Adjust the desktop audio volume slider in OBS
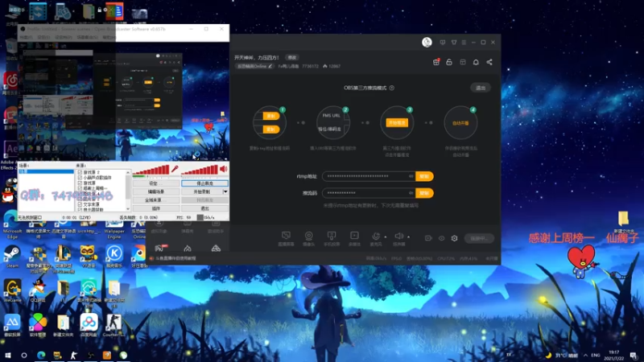Screen dimensions: 644x362 200,170
